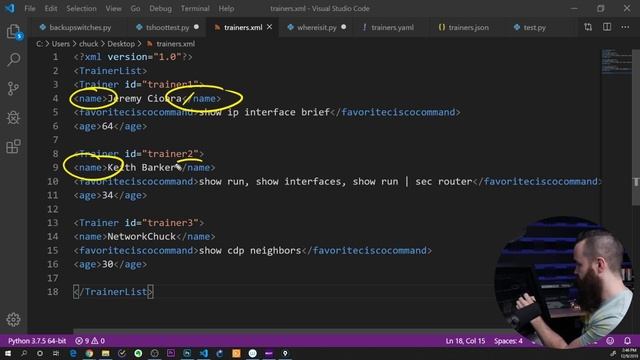The image size is (640, 360).
Task: Open the Explorer view in activity bar
Action: 13,32
